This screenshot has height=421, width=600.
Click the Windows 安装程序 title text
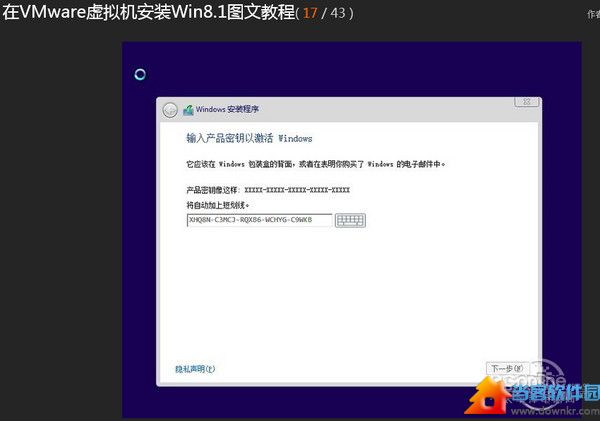[227, 109]
